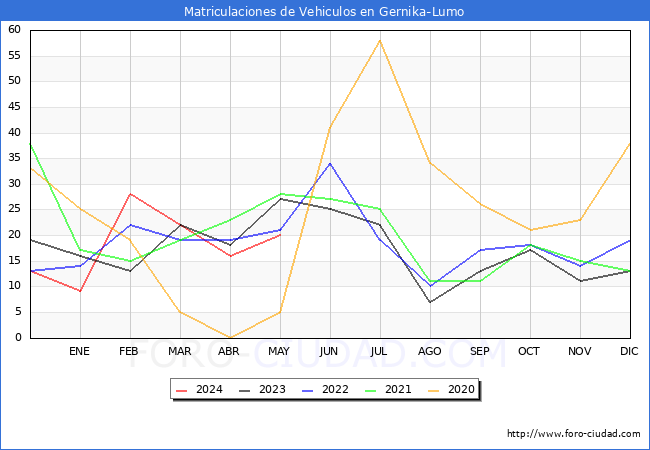Image resolution: width=650 pixels, height=450 pixels.
Task: Click the orange 2020 endpoint at DIC
Action: coord(630,143)
